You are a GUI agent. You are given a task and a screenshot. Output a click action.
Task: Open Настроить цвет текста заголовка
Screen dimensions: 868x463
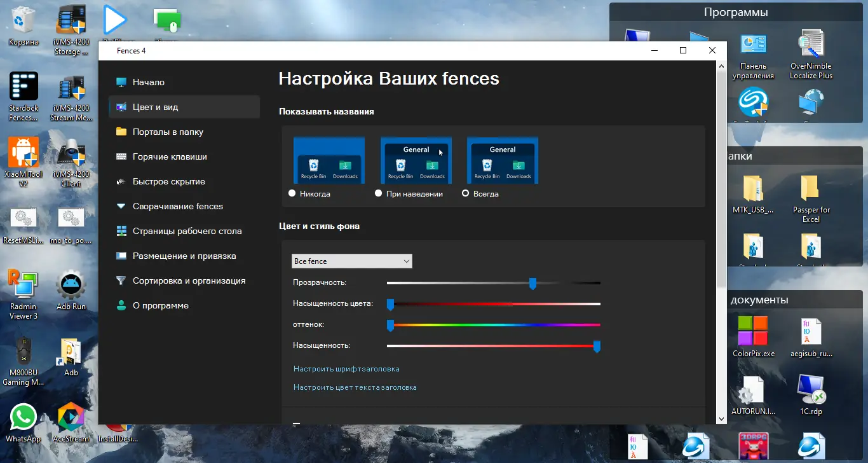[355, 387]
